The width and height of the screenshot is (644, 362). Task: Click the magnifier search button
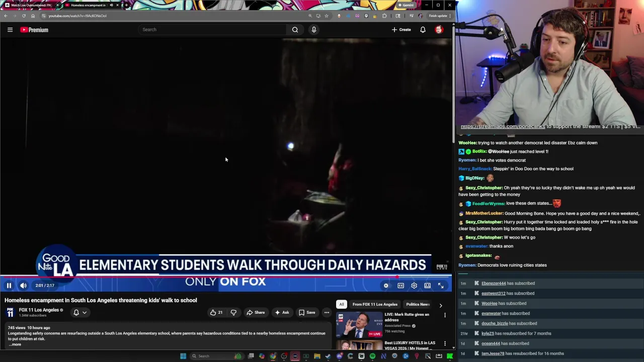click(x=295, y=30)
